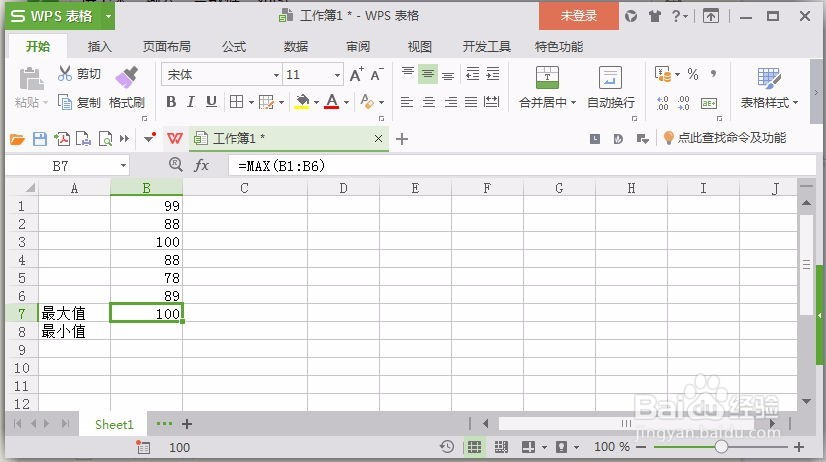The width and height of the screenshot is (826, 462).
Task: Center text horizontally
Action: pyautogui.click(x=429, y=102)
